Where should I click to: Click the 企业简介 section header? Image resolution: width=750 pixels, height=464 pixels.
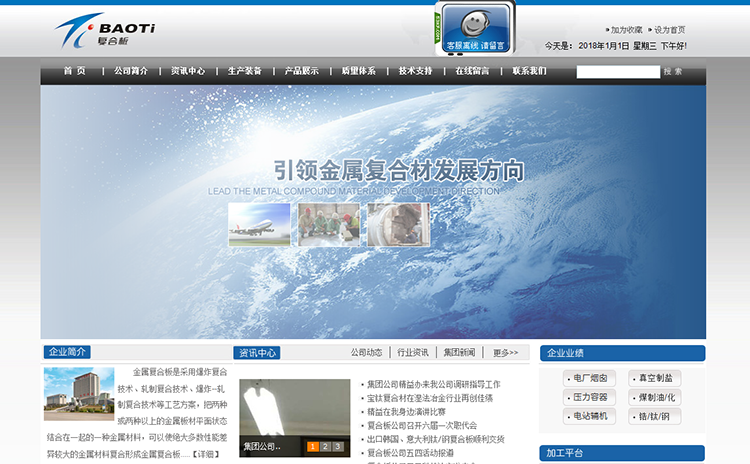point(67,352)
